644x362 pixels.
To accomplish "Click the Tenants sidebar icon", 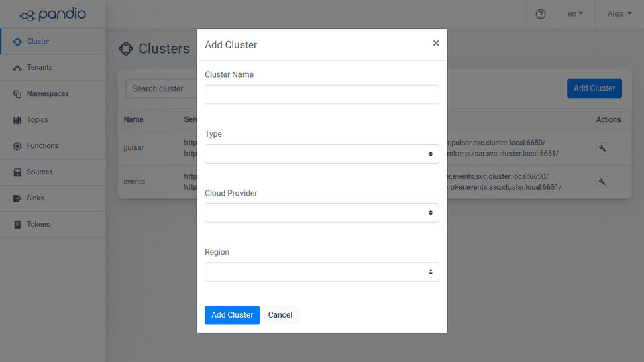I will 17,68.
